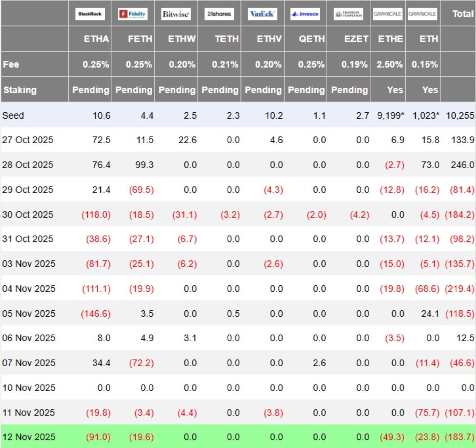Select the VanEck logo
This screenshot has height=448, width=476.
point(262,14)
